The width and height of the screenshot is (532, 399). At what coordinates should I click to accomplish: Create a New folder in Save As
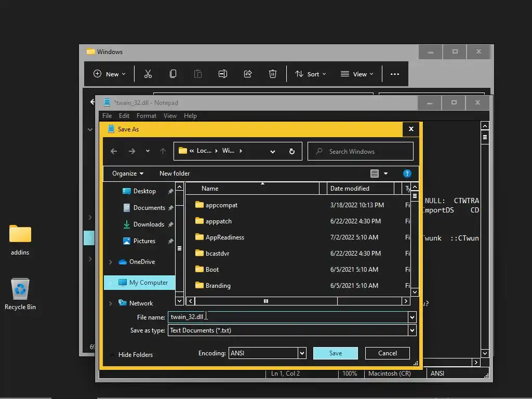pos(175,174)
